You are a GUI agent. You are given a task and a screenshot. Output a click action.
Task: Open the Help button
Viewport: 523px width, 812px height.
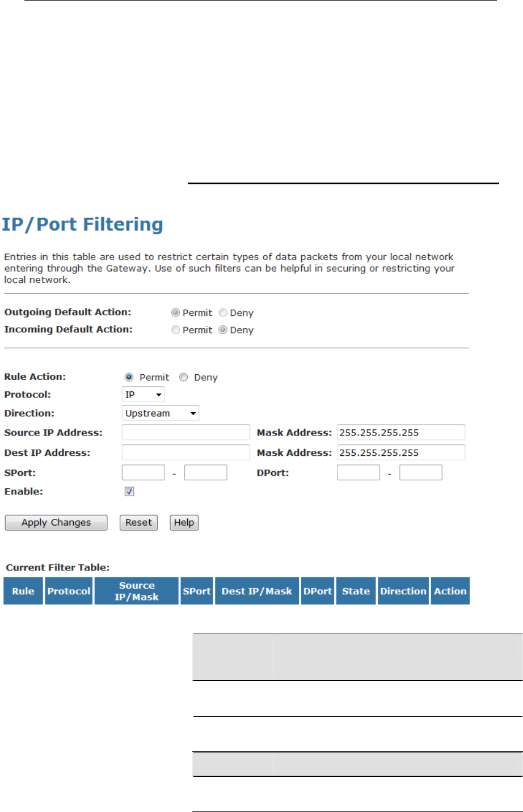[184, 522]
